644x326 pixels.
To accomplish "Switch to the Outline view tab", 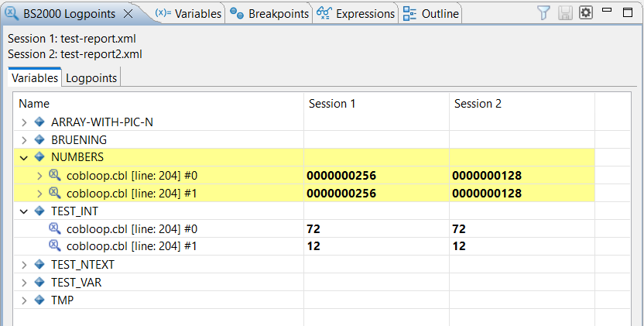I will point(431,14).
